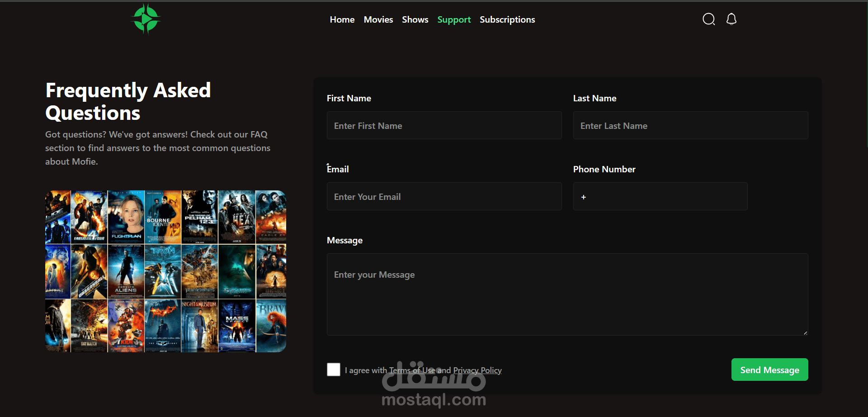Click the Enter Last Name field

coord(691,125)
